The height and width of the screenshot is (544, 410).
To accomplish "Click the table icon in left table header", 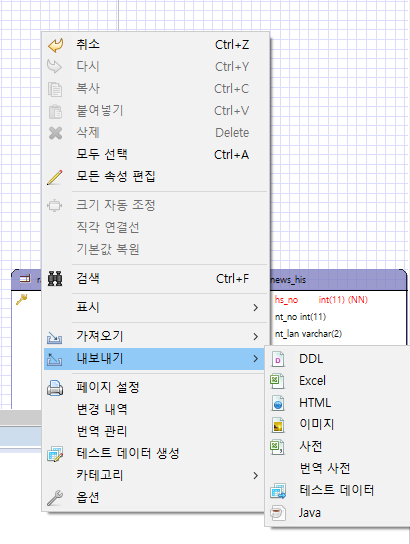I will tap(25, 279).
